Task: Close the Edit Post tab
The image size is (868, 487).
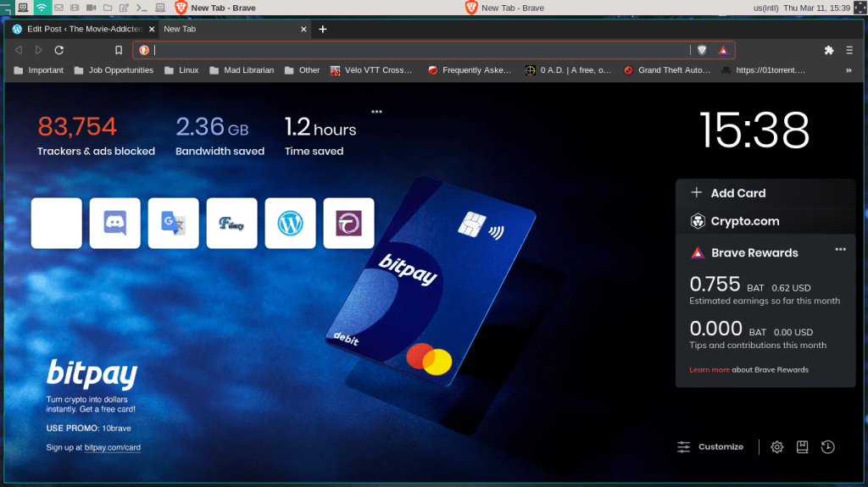Action: [x=152, y=29]
